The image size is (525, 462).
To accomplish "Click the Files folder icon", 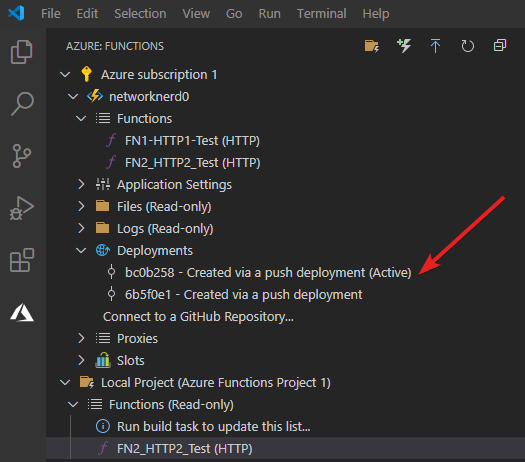I will tap(102, 206).
